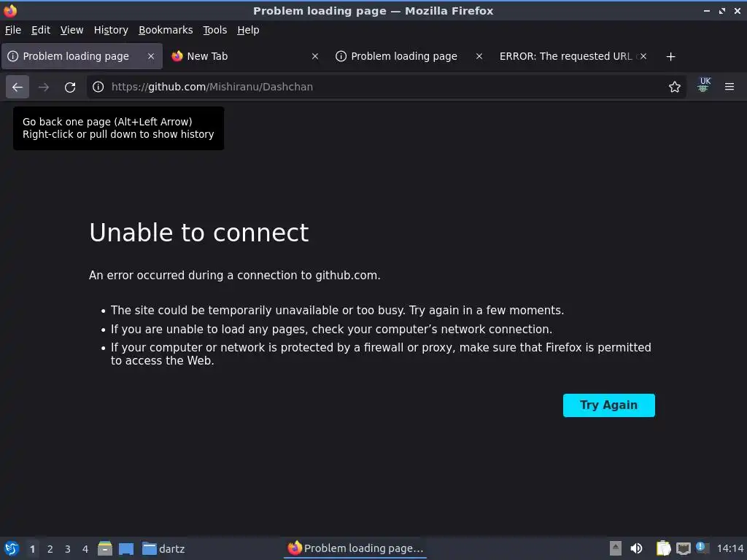This screenshot has height=560, width=747.
Task: Open the file manager icon in taskbar
Action: 105,548
